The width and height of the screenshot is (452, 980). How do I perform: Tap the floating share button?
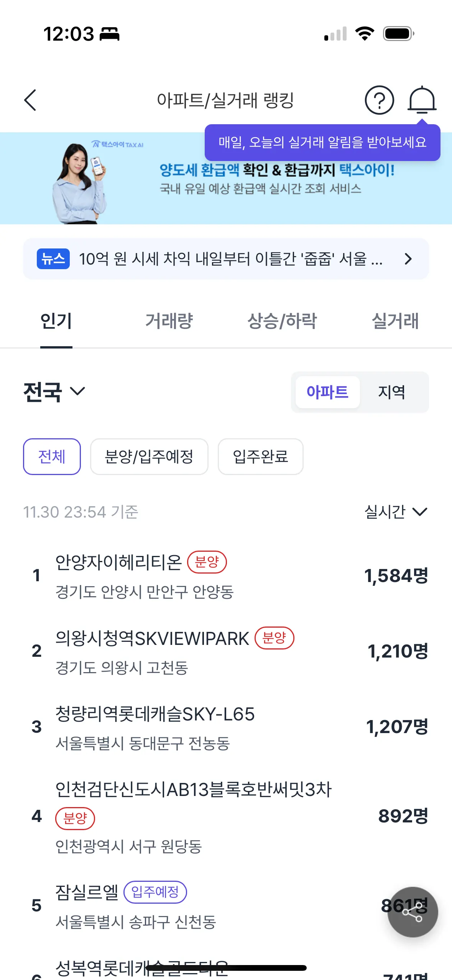413,912
